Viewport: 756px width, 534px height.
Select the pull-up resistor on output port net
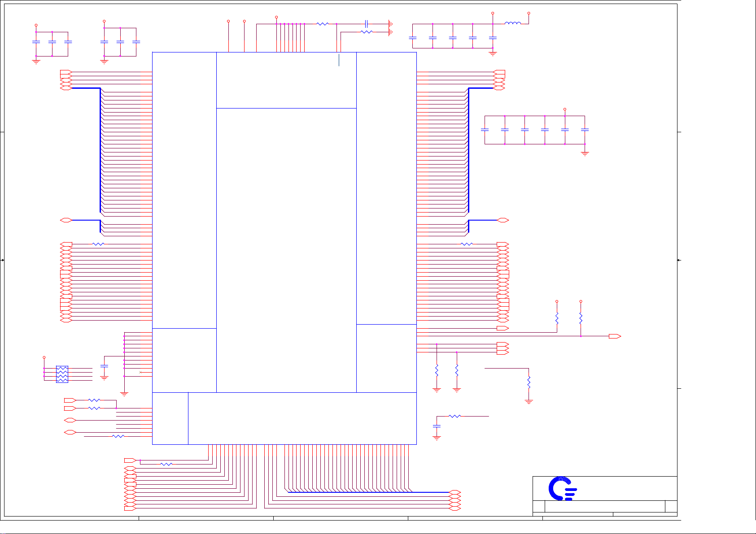click(x=581, y=319)
